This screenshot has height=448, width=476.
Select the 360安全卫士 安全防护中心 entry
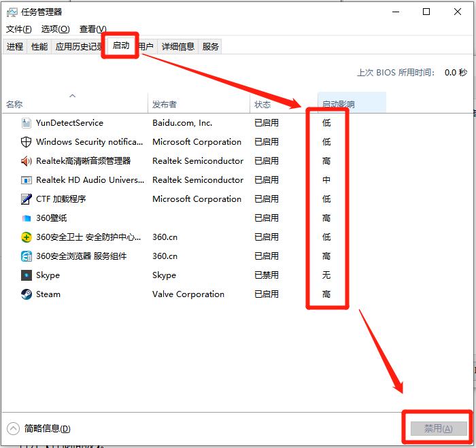point(88,237)
